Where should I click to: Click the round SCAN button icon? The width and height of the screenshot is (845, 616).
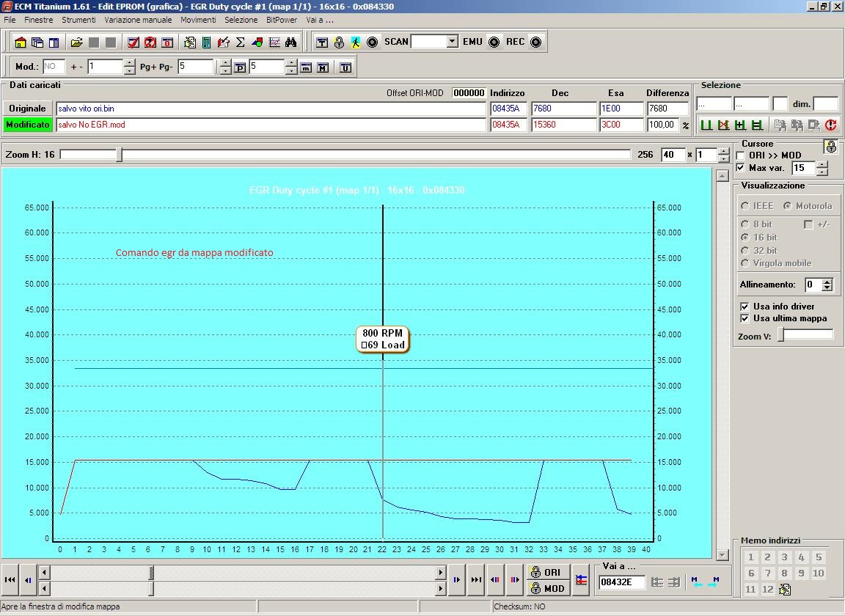coord(373,42)
